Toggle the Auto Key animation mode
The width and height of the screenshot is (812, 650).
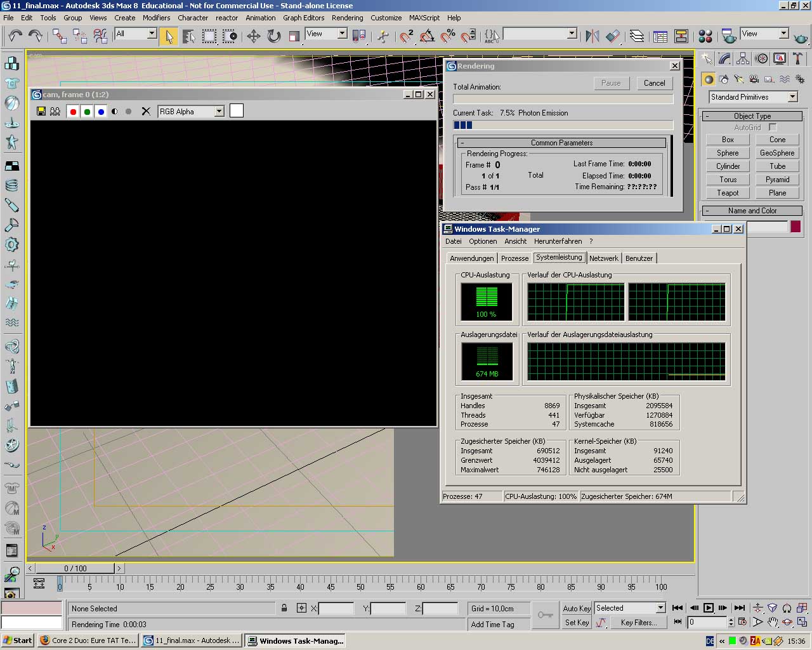click(577, 608)
